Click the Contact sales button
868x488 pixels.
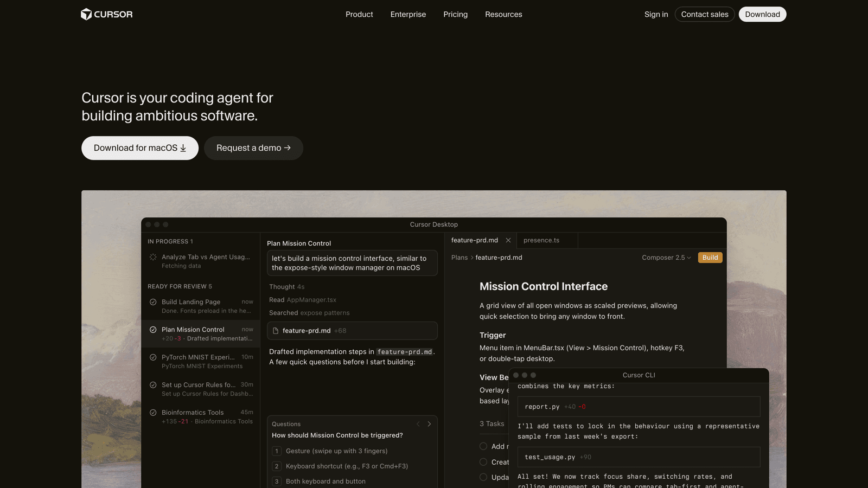705,14
